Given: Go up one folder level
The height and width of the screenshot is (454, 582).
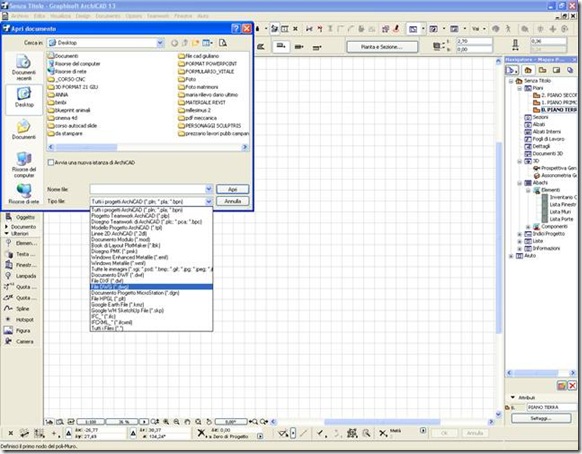Looking at the screenshot, I should pyautogui.click(x=184, y=43).
